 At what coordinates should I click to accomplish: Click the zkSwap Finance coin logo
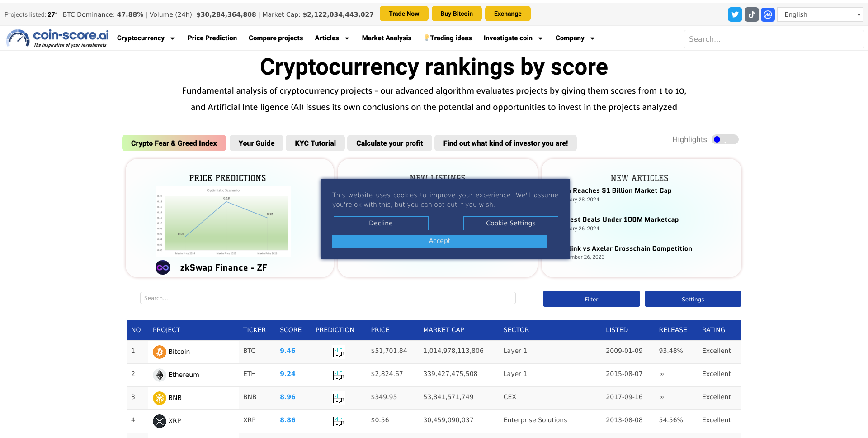pos(162,267)
